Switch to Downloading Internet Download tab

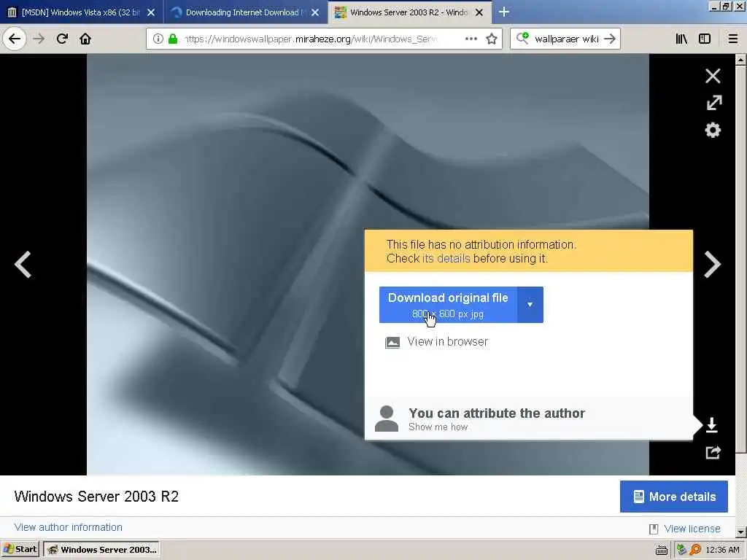244,12
